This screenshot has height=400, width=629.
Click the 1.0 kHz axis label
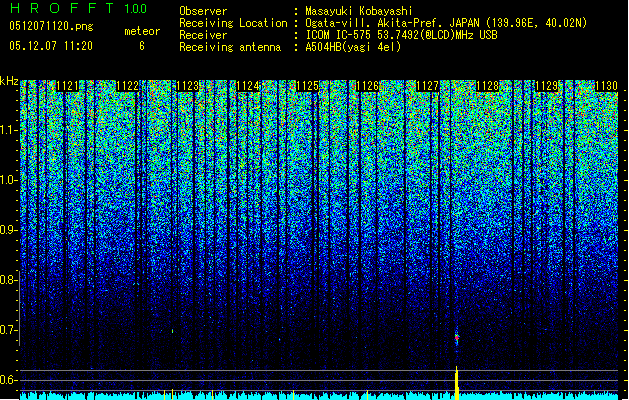[8, 180]
